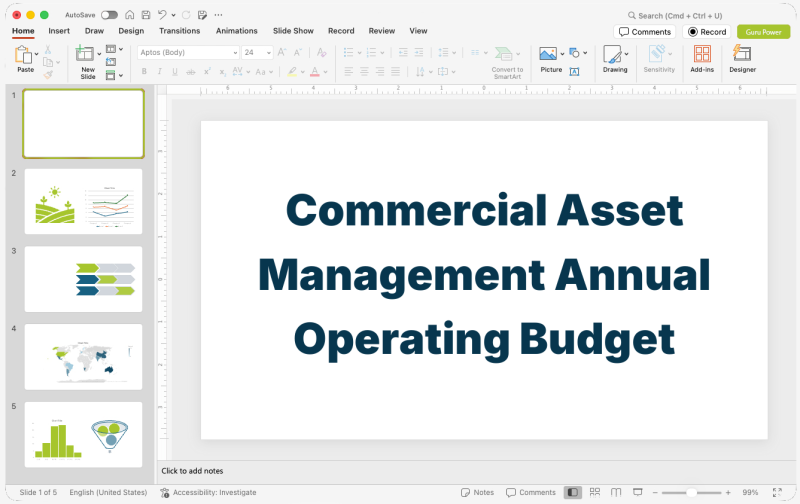800x504 pixels.
Task: Open the Shapes dropdown
Action: [x=578, y=53]
